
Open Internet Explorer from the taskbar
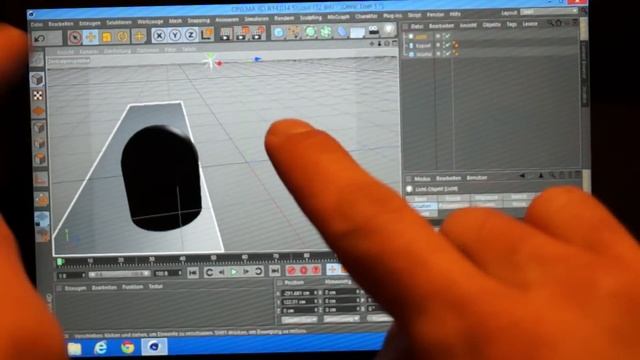(100, 348)
